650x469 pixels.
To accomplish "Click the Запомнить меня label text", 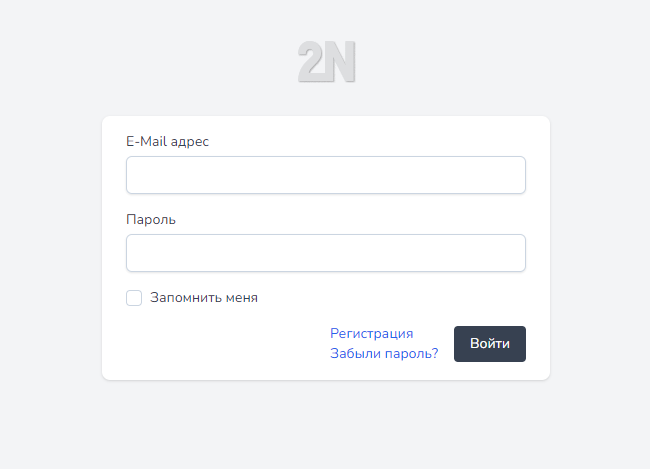I will click(x=204, y=298).
